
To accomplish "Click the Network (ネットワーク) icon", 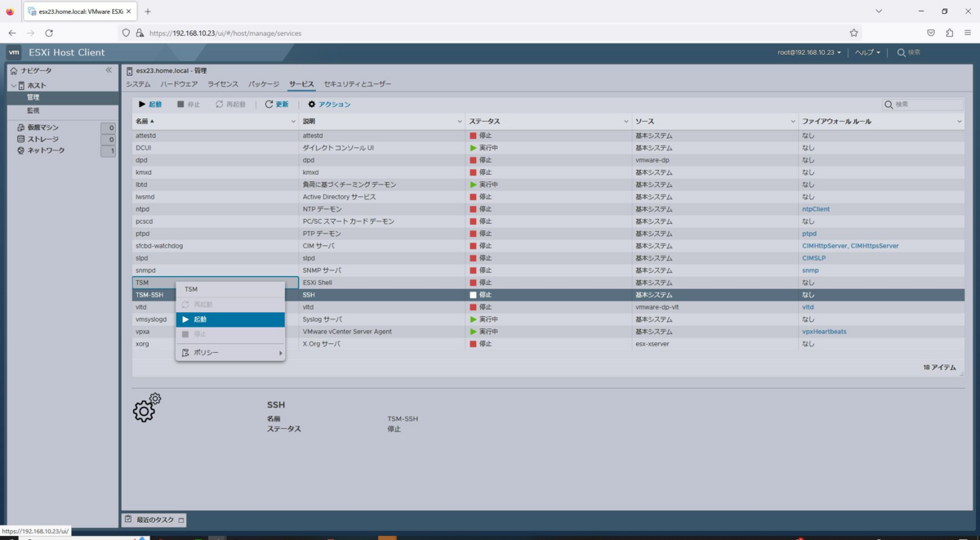I will (x=21, y=150).
